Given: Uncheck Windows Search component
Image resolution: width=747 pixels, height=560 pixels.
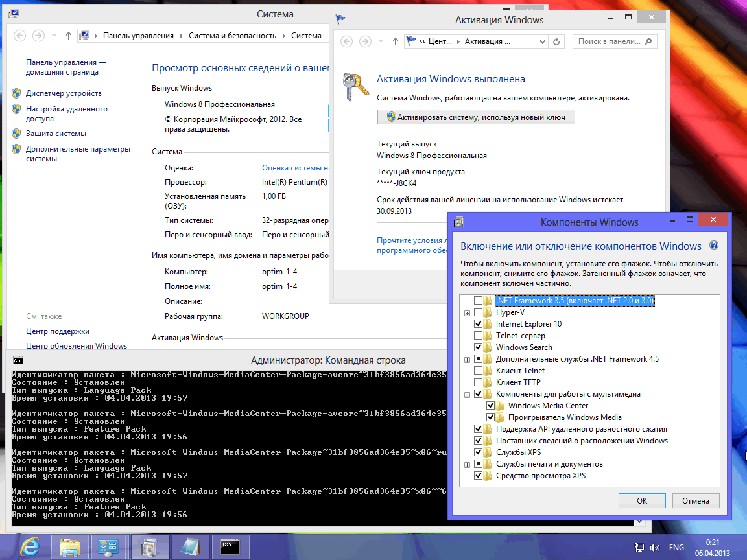Looking at the screenshot, I should coord(478,347).
